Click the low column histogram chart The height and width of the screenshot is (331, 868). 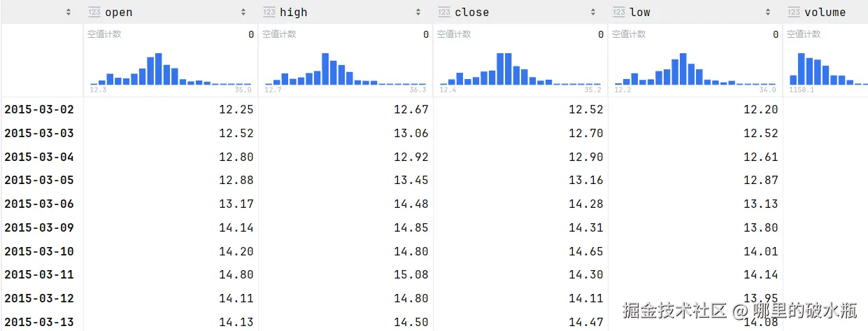pos(695,69)
